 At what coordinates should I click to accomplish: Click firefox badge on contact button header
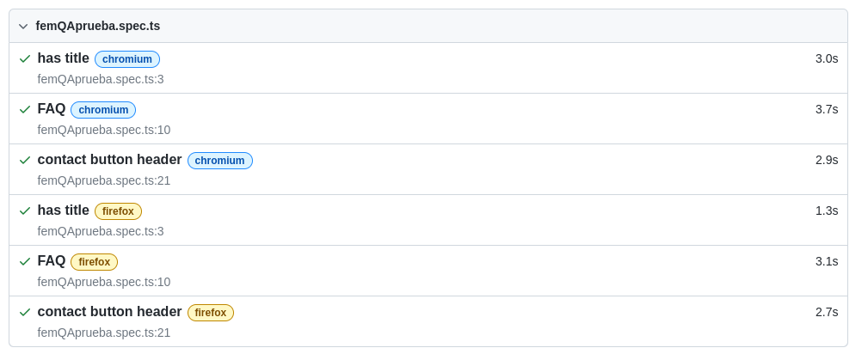211,313
